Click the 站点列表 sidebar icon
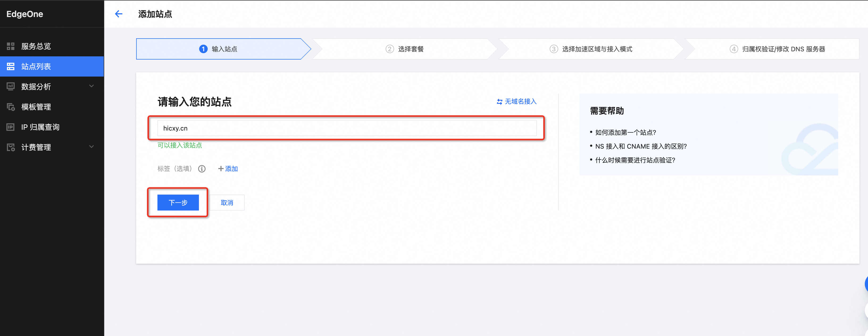Viewport: 868px width, 336px height. (10, 66)
